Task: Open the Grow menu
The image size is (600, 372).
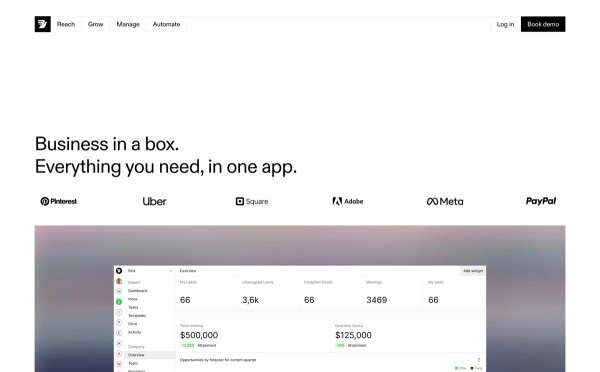Action: (x=95, y=24)
